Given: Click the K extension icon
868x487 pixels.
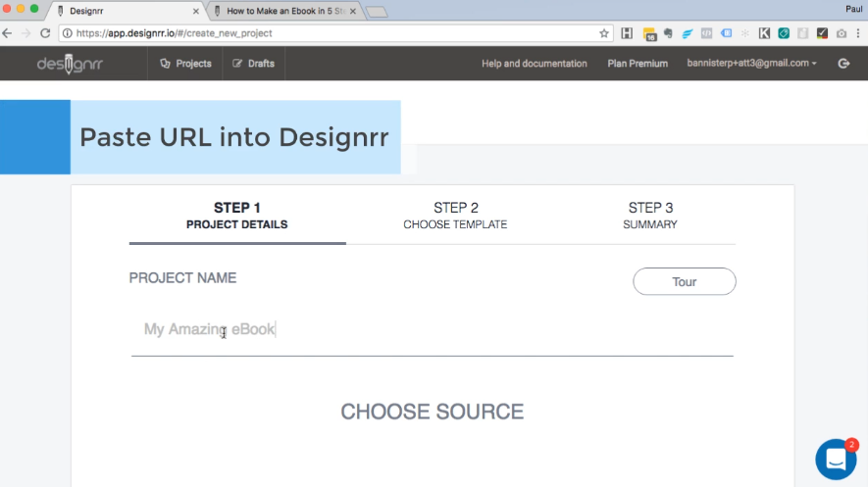Looking at the screenshot, I should point(764,33).
